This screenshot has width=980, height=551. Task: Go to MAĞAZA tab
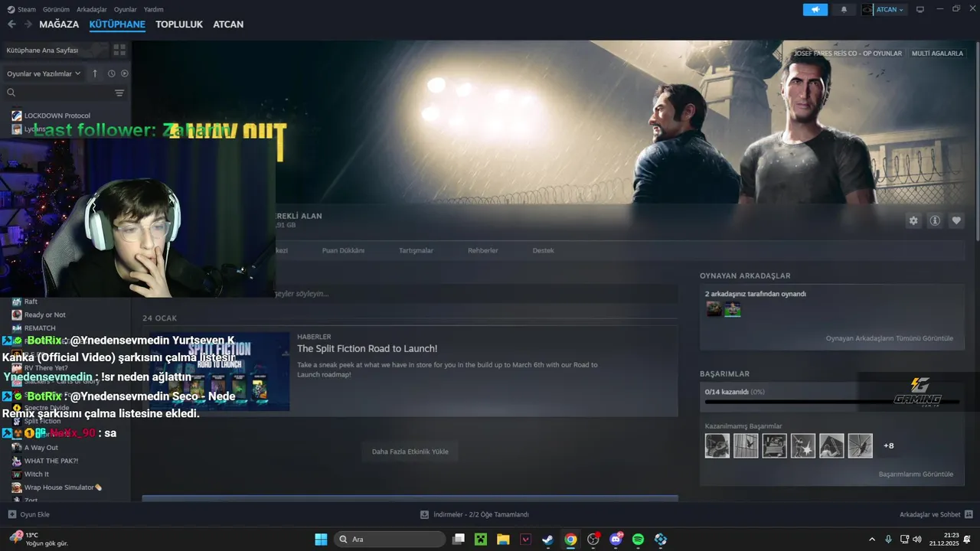pyautogui.click(x=59, y=24)
